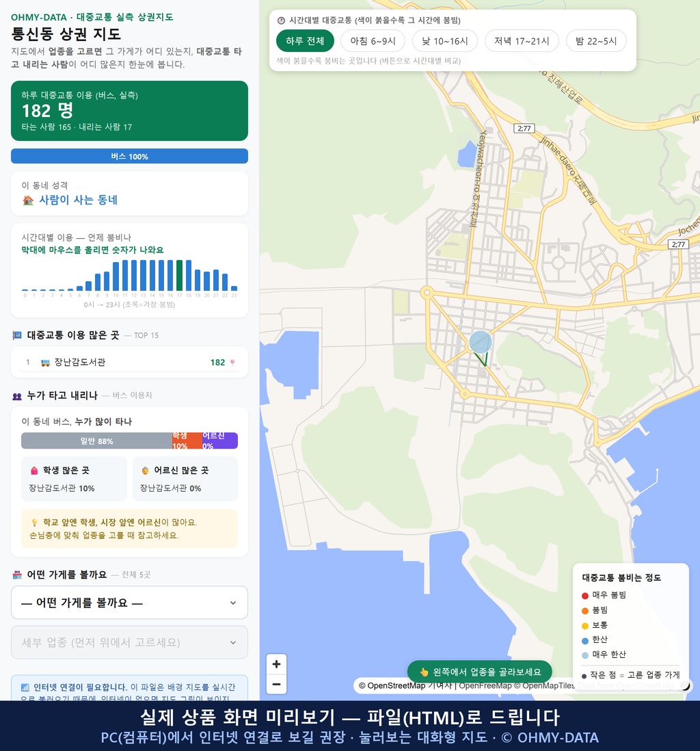Click the purple 어르신 0% bar segment

pyautogui.click(x=219, y=440)
